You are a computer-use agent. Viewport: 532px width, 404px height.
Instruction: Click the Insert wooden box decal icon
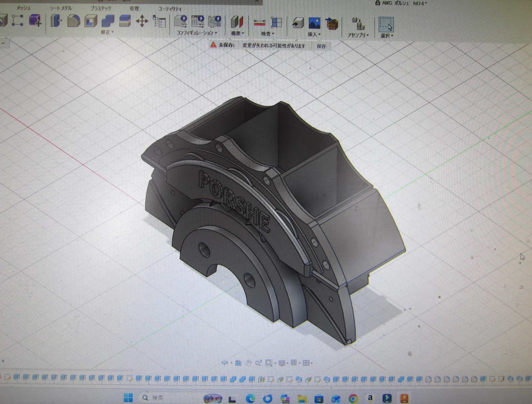point(332,23)
